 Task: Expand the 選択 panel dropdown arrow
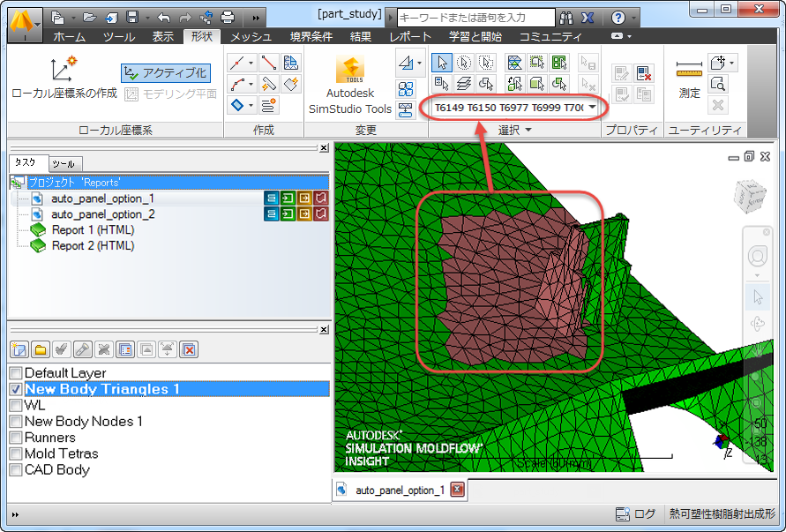[x=528, y=131]
